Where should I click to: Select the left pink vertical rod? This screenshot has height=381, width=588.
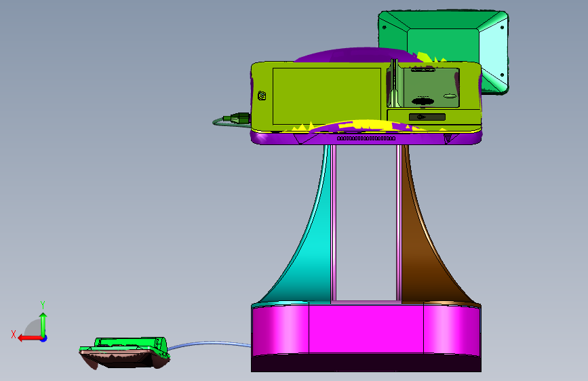(334, 223)
